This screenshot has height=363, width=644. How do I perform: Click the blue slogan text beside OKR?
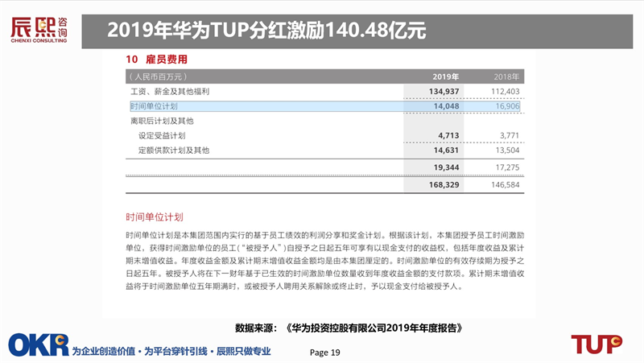(171, 352)
